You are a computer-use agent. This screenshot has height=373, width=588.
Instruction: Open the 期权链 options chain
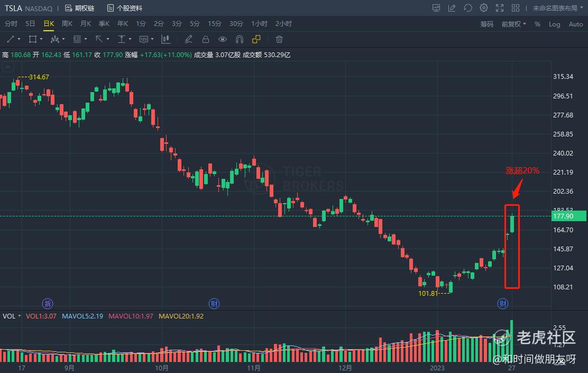coord(79,8)
